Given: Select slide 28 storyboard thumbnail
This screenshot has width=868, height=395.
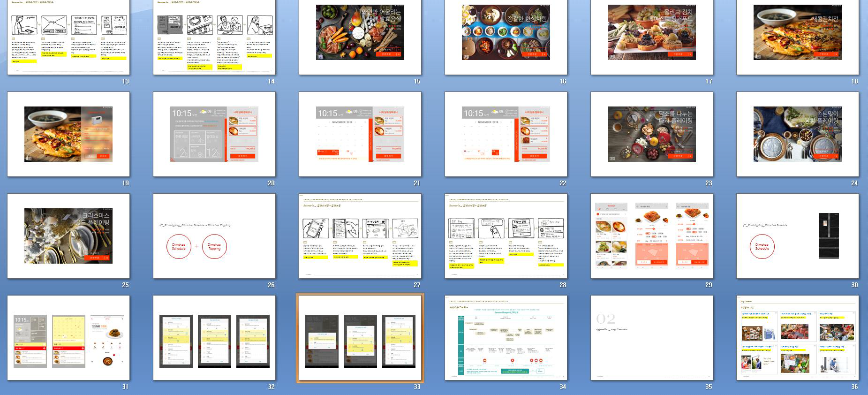Looking at the screenshot, I should pyautogui.click(x=506, y=236).
